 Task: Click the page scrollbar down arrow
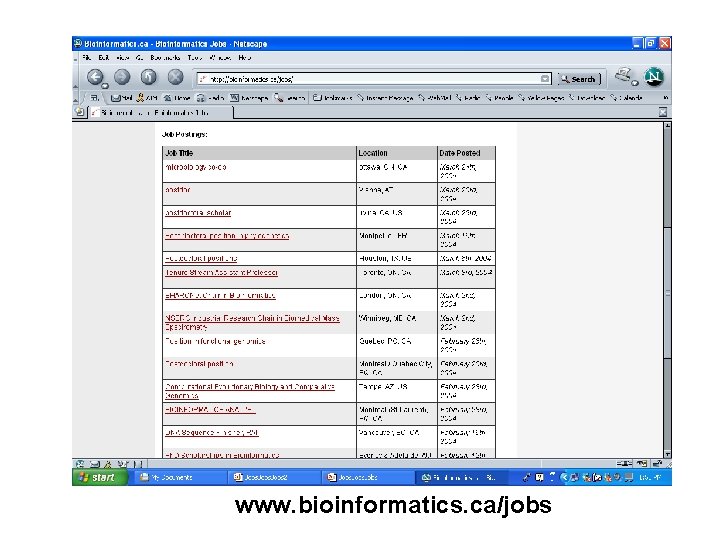tap(667, 454)
